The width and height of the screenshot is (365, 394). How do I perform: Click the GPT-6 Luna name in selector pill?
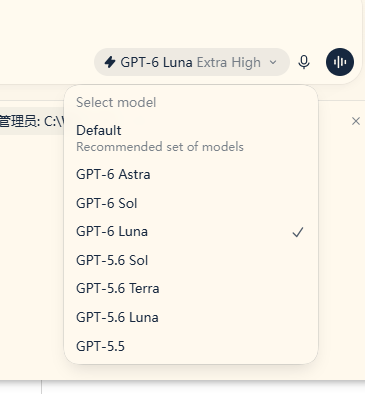coord(156,62)
